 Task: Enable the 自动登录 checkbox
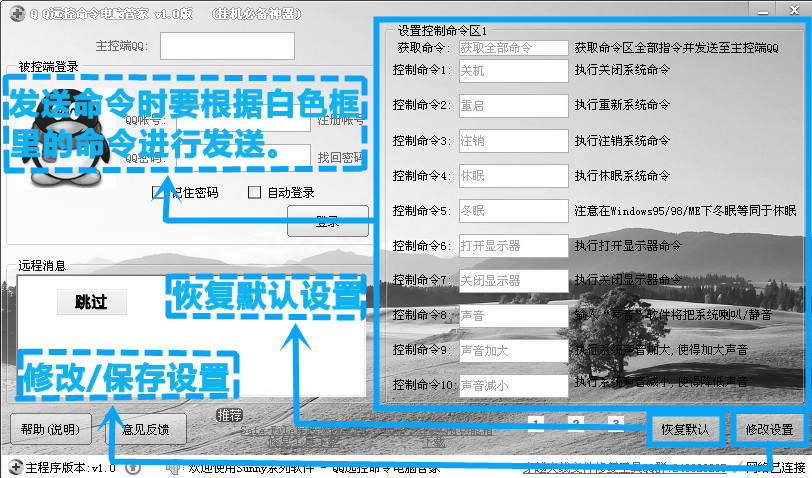pyautogui.click(x=254, y=192)
